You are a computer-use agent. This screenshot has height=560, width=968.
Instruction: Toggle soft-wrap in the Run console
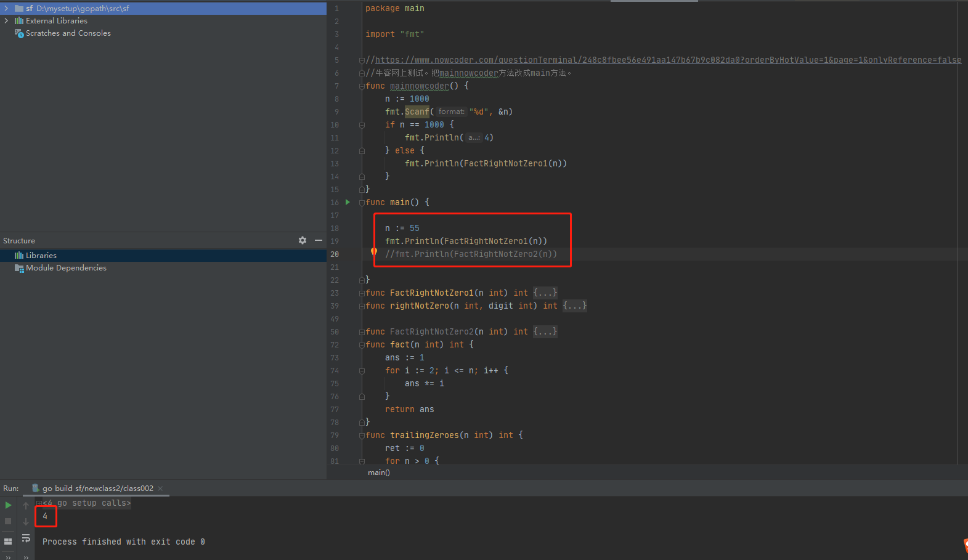pos(26,538)
